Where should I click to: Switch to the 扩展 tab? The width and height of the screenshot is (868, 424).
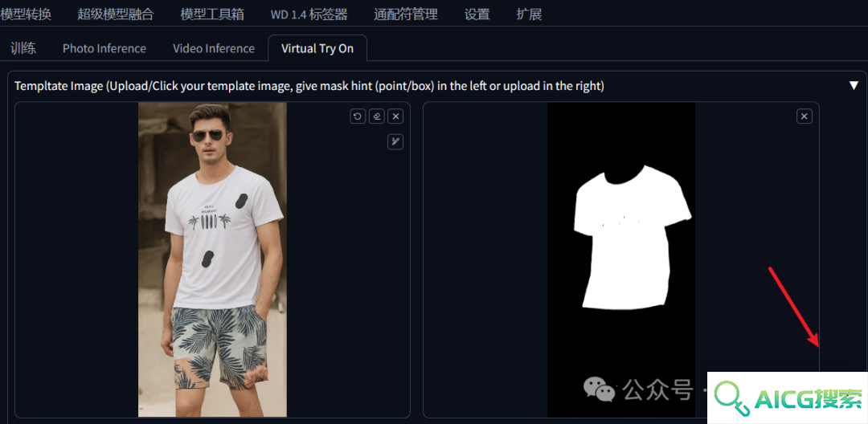click(x=529, y=14)
